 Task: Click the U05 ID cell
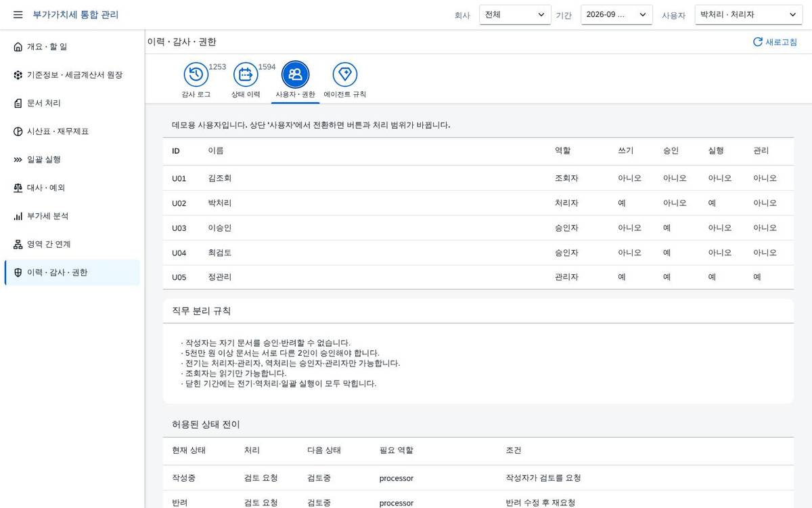click(x=179, y=278)
